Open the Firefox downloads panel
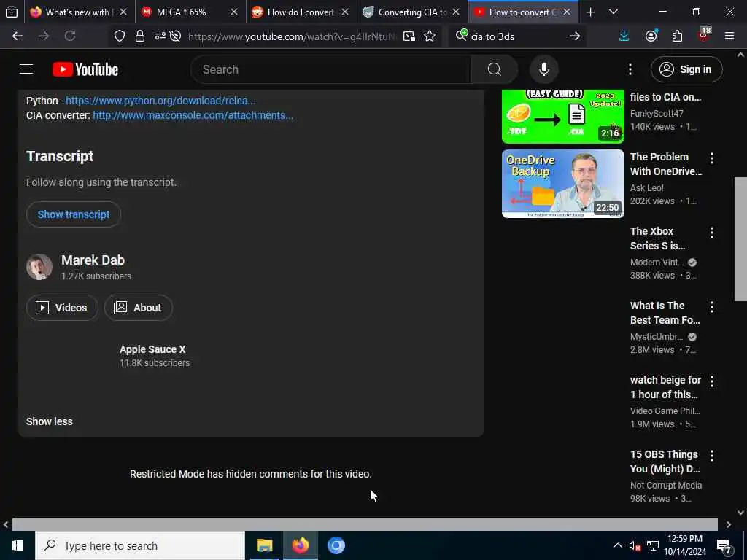 pos(624,36)
